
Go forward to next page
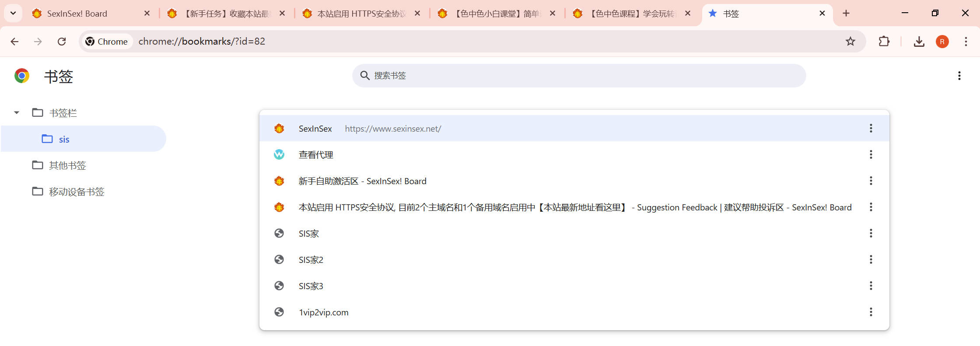point(38,42)
